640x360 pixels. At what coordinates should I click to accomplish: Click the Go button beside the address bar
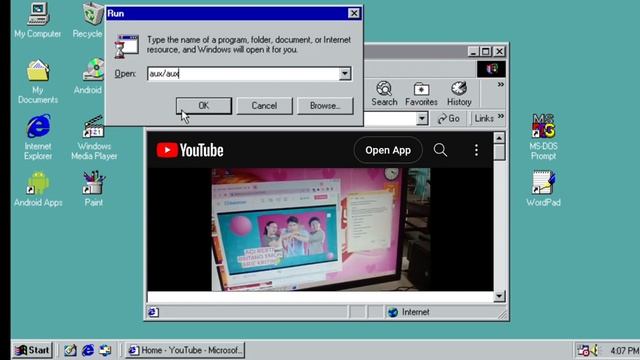(448, 118)
